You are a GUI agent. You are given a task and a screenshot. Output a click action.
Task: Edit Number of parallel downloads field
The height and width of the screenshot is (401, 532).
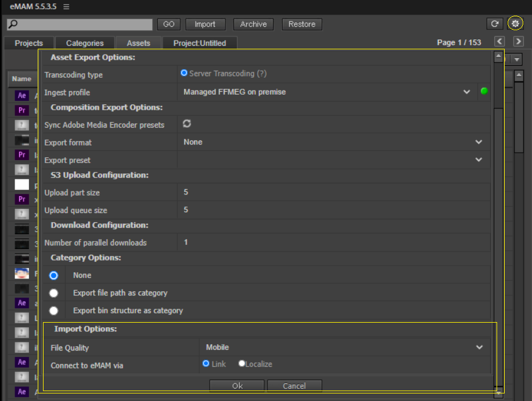334,243
